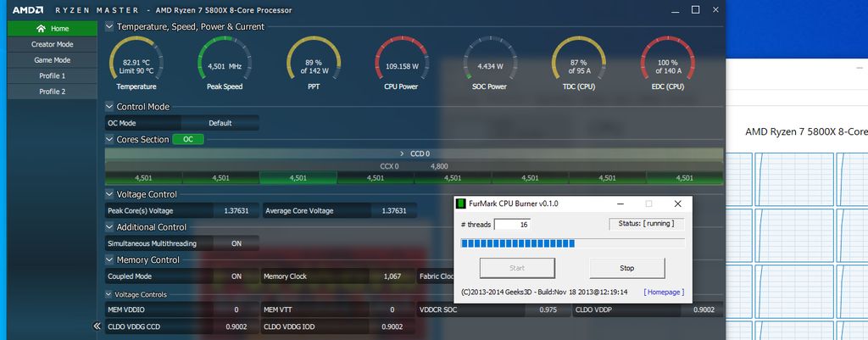Image resolution: width=868 pixels, height=340 pixels.
Task: Click the green OC badge beside Cores Section
Action: 188,140
